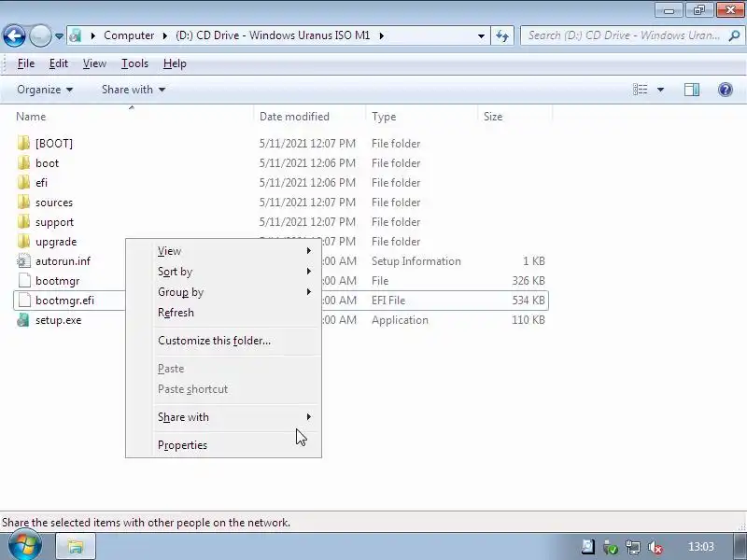Open Action Center tray icon

588,547
